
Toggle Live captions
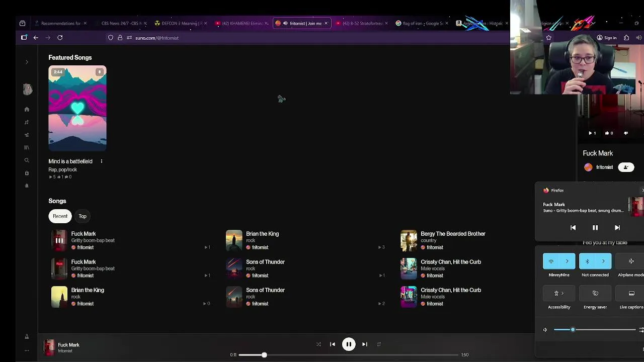point(631,293)
